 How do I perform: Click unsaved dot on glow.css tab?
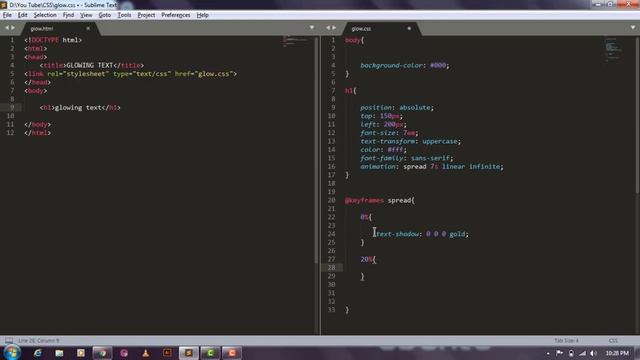409,29
